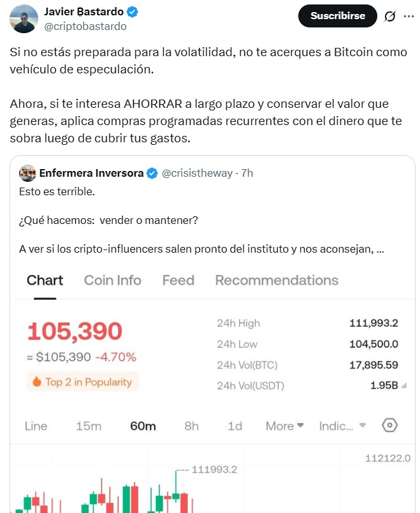Switch to the Coin Info tab

point(112,280)
